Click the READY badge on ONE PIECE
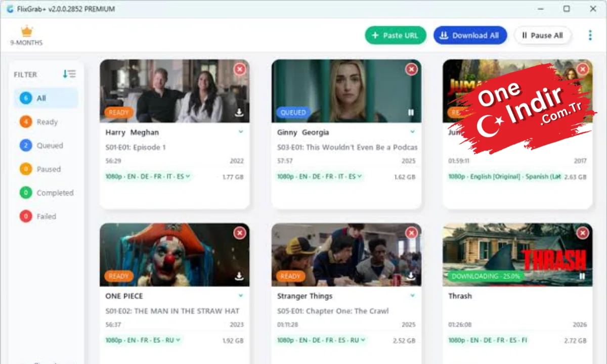 pyautogui.click(x=119, y=276)
